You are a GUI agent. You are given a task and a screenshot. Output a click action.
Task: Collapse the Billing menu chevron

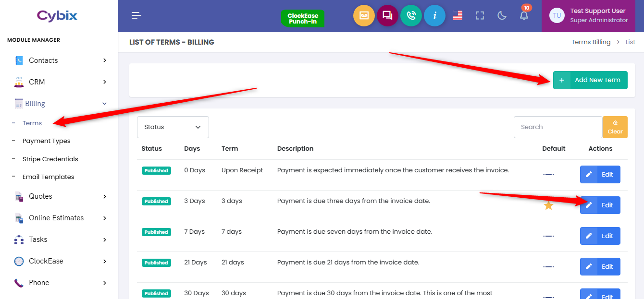(x=105, y=104)
